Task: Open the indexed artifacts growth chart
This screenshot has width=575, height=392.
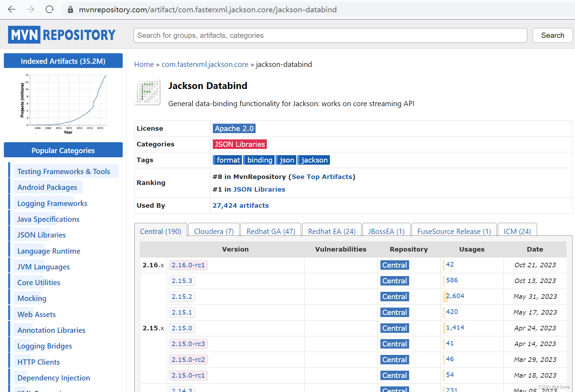Action: pyautogui.click(x=63, y=104)
